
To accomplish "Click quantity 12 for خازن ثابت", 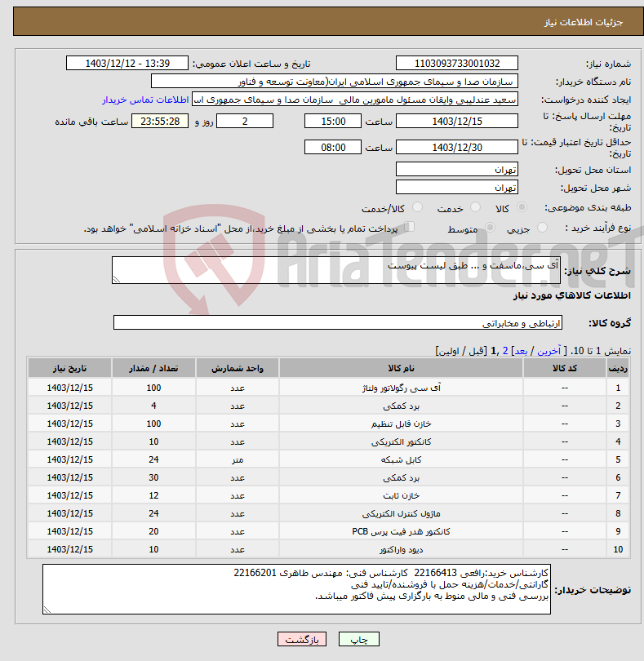I will point(153,495).
